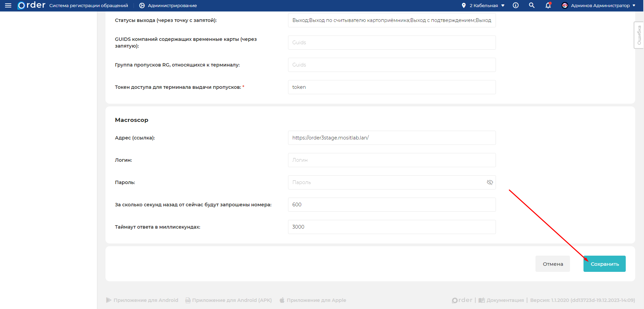Open the search magnifier icon

532,5
